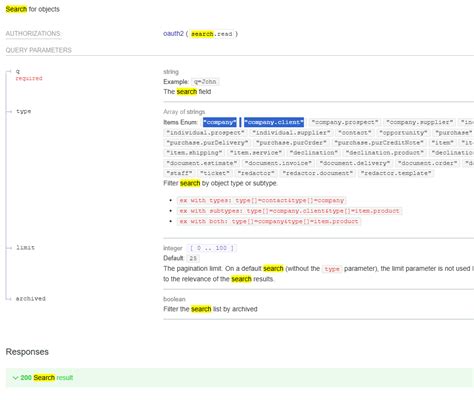
Task: Click the "company.supplier" enum value
Action: tap(420, 122)
